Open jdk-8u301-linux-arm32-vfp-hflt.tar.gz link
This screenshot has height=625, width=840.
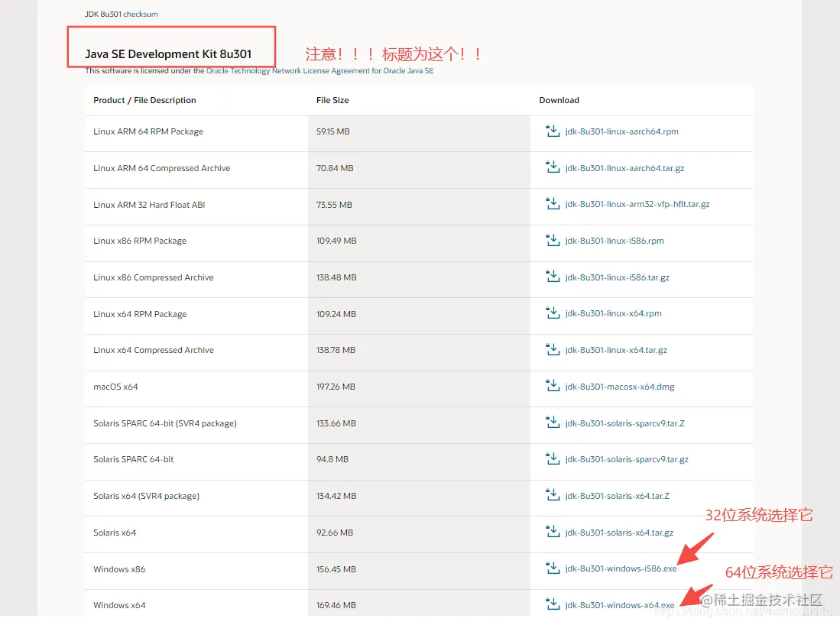pos(637,205)
